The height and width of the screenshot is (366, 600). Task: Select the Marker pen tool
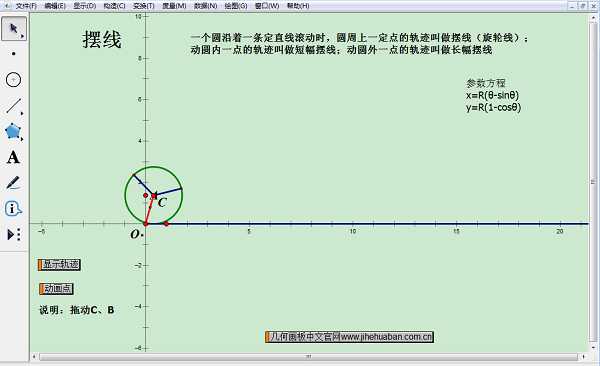click(13, 183)
